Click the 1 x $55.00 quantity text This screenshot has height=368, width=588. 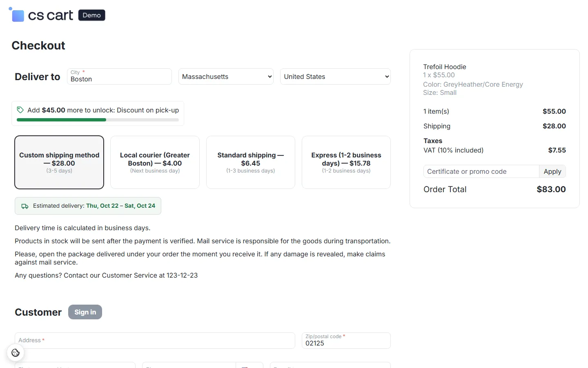(439, 75)
